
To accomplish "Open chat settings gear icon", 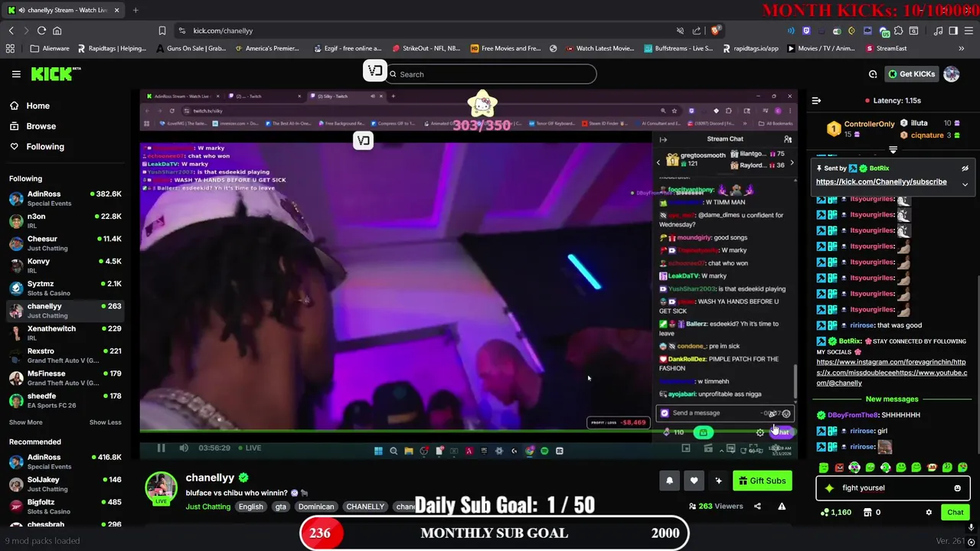I will pos(929,512).
